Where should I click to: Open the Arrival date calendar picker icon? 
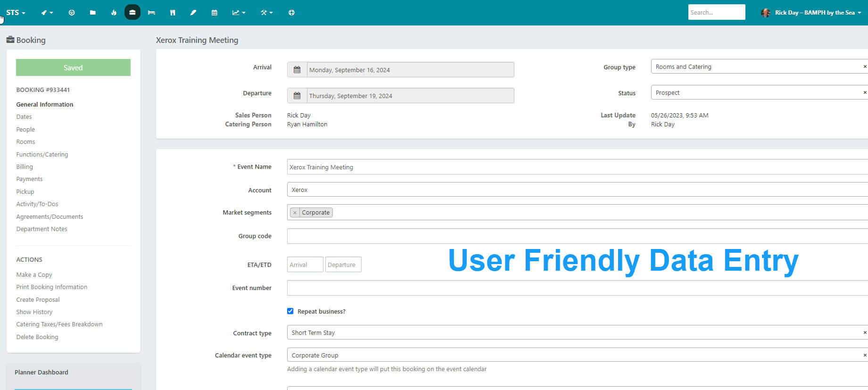click(x=297, y=70)
